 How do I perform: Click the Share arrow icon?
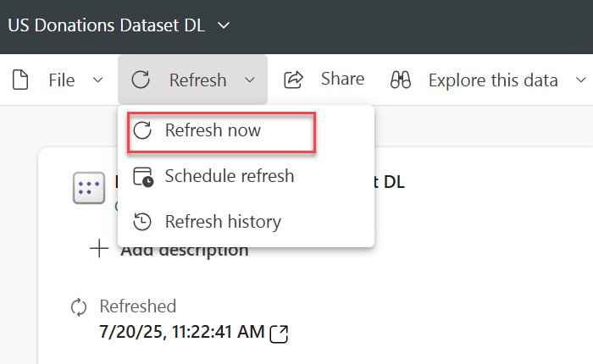(x=294, y=80)
